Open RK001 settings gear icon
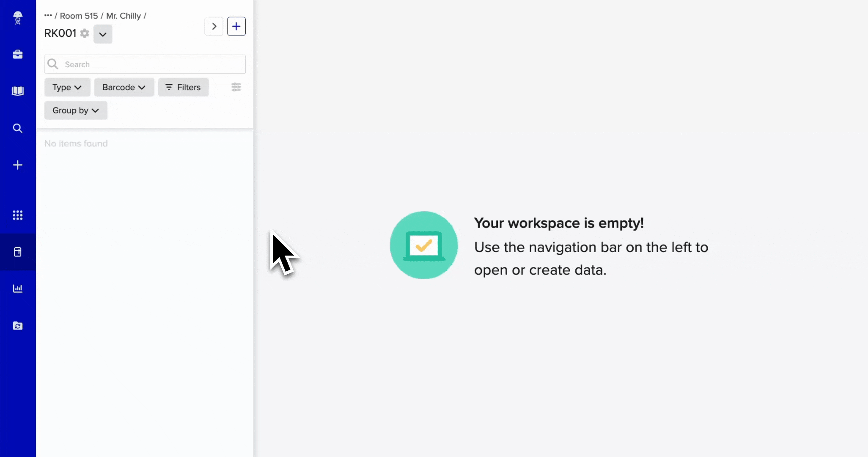Screen dimensions: 868x457 tap(85, 33)
